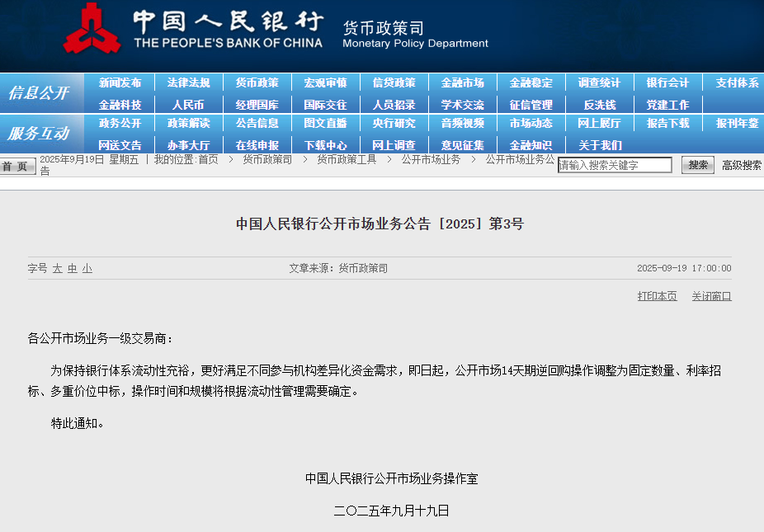
Task: Click 打印本页 print link
Action: pyautogui.click(x=657, y=296)
